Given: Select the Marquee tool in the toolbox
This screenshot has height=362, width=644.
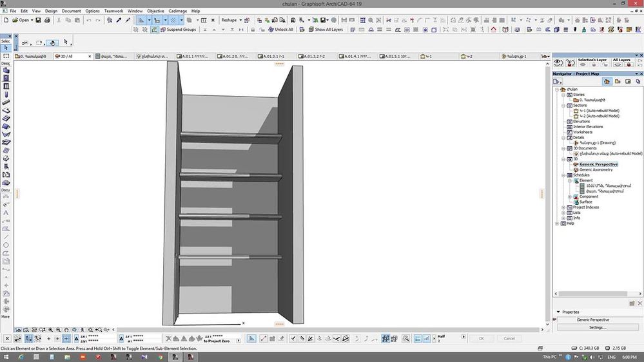Looking at the screenshot, I should pyautogui.click(x=6, y=55).
